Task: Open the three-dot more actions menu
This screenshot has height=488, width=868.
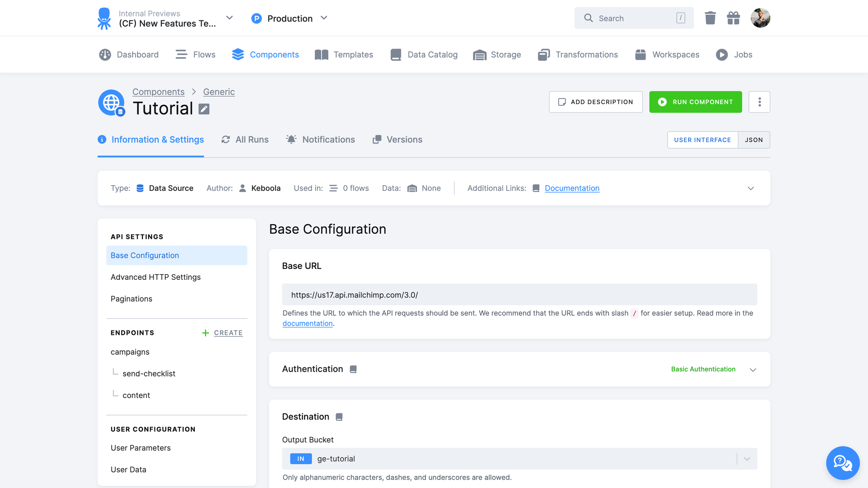Action: (x=759, y=102)
